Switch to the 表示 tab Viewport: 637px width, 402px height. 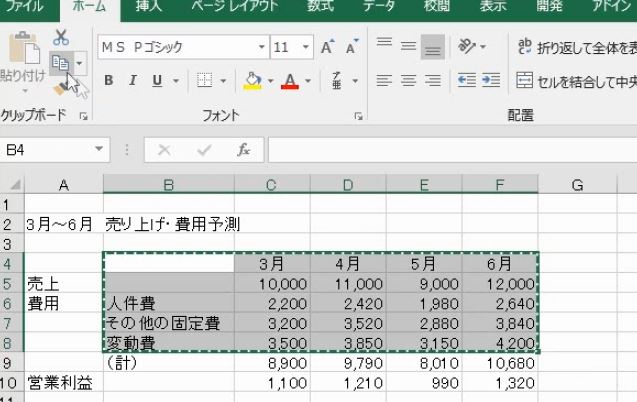pos(493,6)
